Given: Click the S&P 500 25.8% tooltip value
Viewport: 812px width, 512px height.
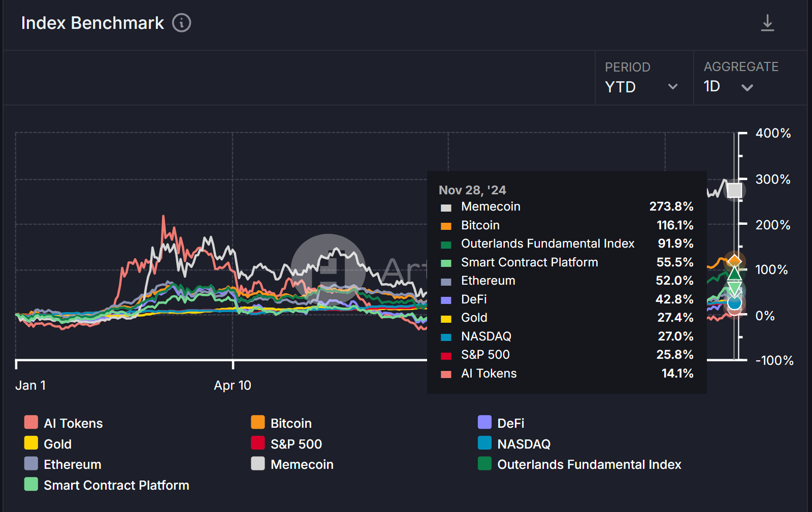Looking at the screenshot, I should tap(675, 355).
